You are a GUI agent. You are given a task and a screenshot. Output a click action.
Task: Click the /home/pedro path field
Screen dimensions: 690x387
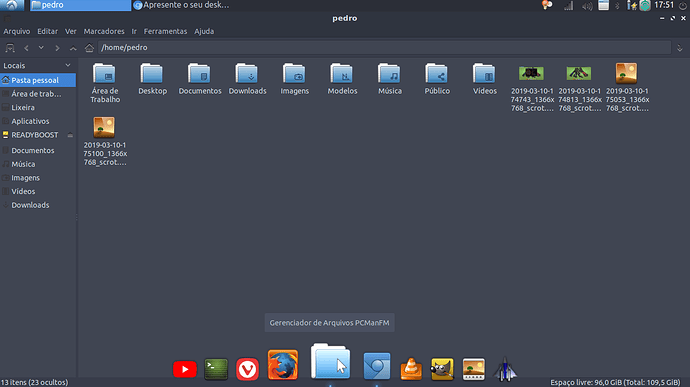click(385, 48)
